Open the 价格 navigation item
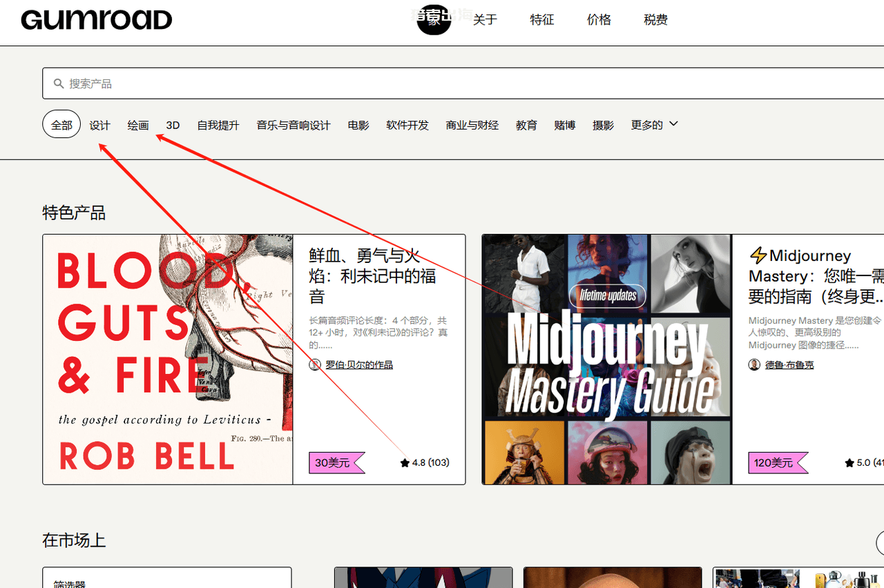 point(599,20)
